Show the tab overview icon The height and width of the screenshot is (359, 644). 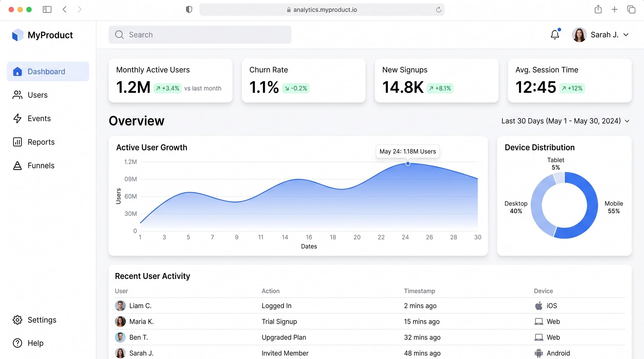coord(631,10)
